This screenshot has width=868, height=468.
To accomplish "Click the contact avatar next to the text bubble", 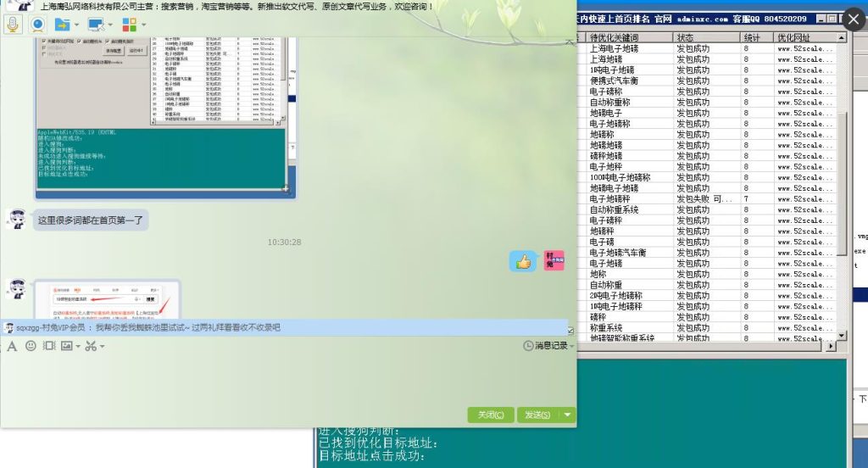I will click(17, 220).
